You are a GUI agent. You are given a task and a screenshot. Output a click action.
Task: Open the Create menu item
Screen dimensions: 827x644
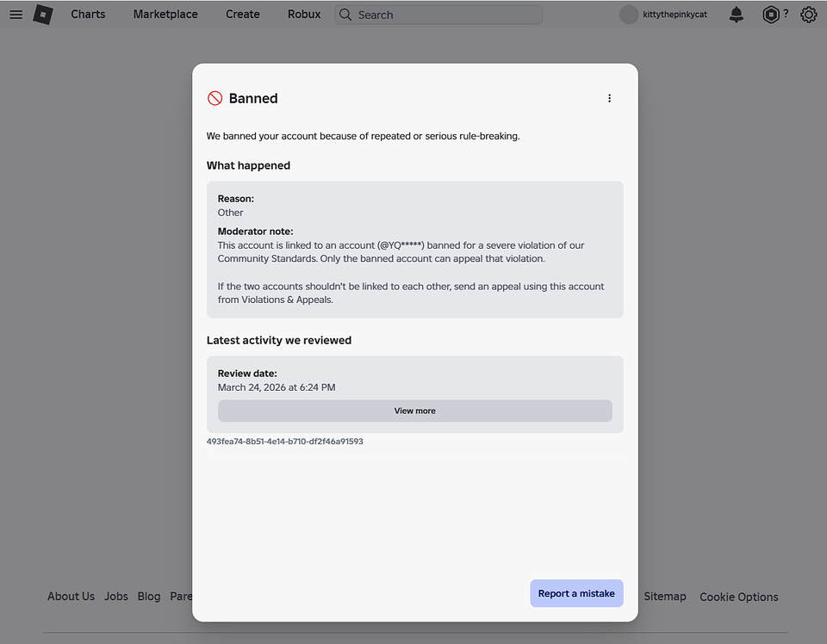(243, 15)
